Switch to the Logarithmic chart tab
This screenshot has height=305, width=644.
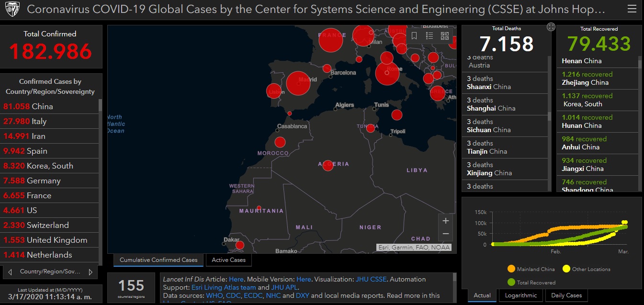point(521,295)
